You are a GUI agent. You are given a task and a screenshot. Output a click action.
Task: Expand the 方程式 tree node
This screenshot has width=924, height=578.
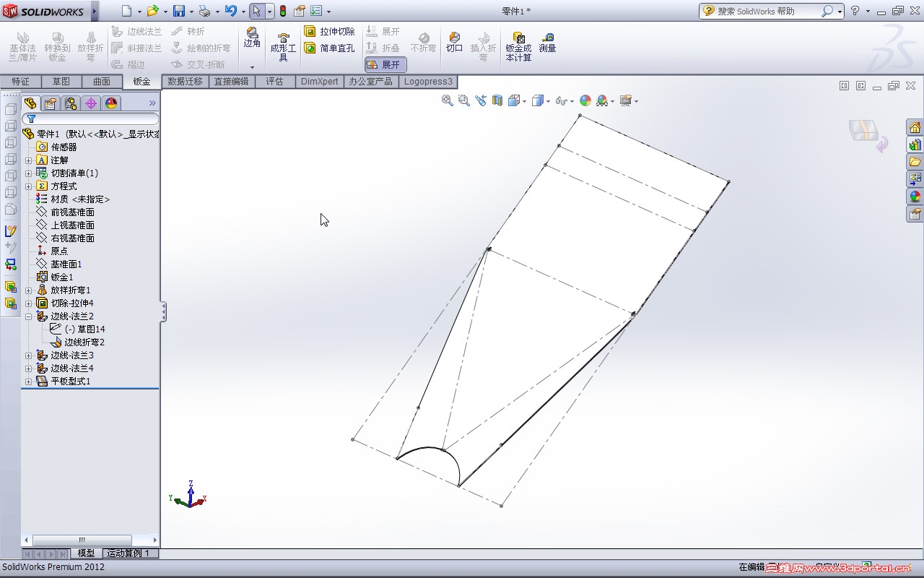coord(29,186)
